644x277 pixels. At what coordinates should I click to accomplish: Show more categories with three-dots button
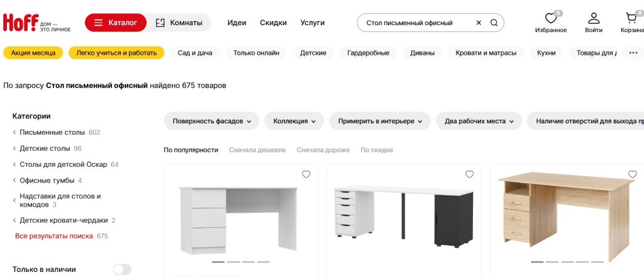[633, 53]
